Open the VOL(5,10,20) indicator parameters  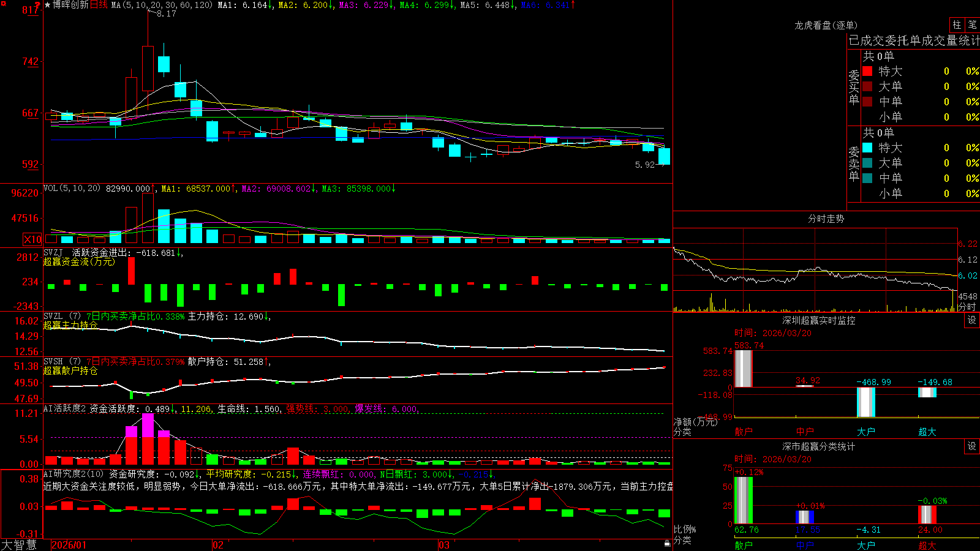tap(72, 188)
